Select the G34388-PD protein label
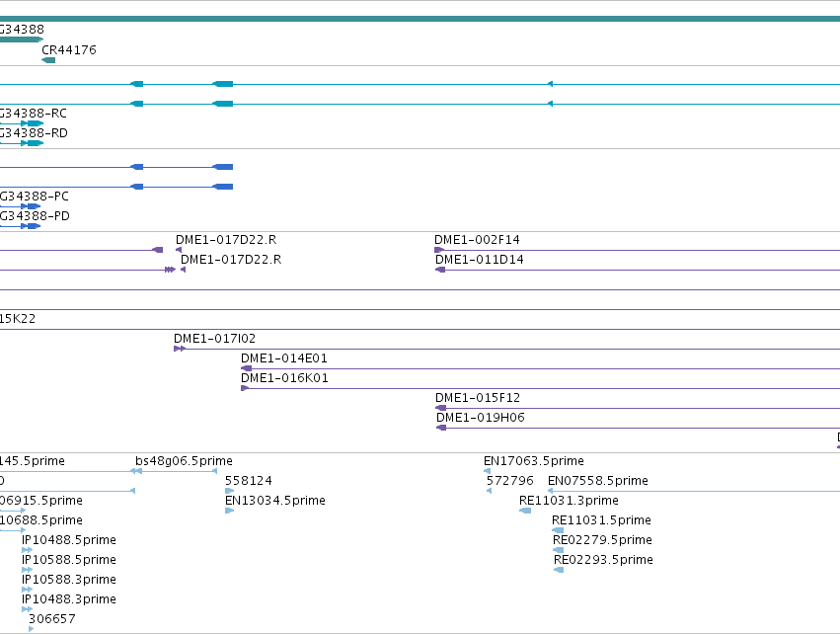Image resolution: width=840 pixels, height=634 pixels. point(35,216)
